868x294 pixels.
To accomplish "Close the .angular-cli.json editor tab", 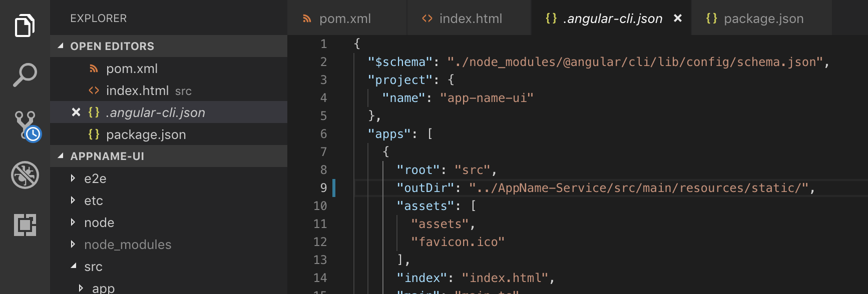I will click(678, 18).
